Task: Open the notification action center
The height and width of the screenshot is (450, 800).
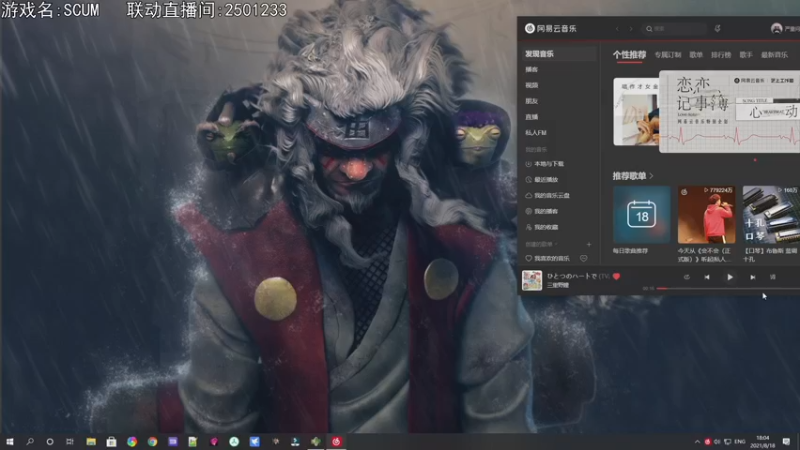Action: click(786, 441)
